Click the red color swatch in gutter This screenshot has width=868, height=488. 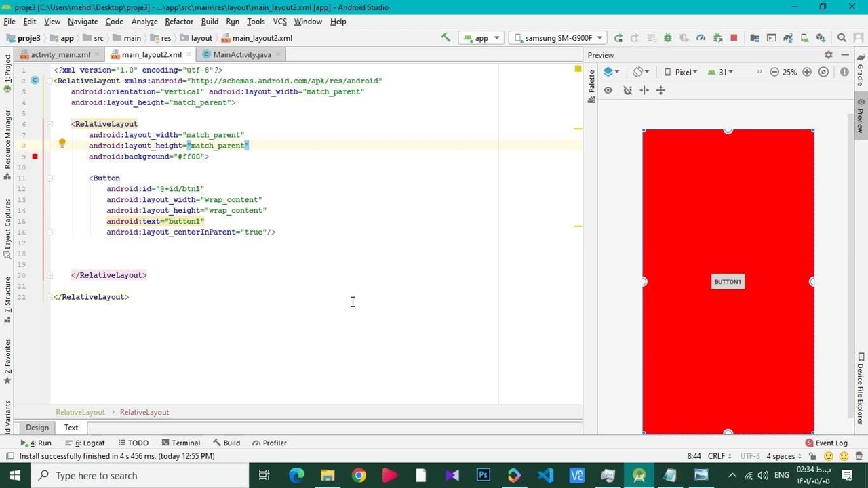click(35, 157)
